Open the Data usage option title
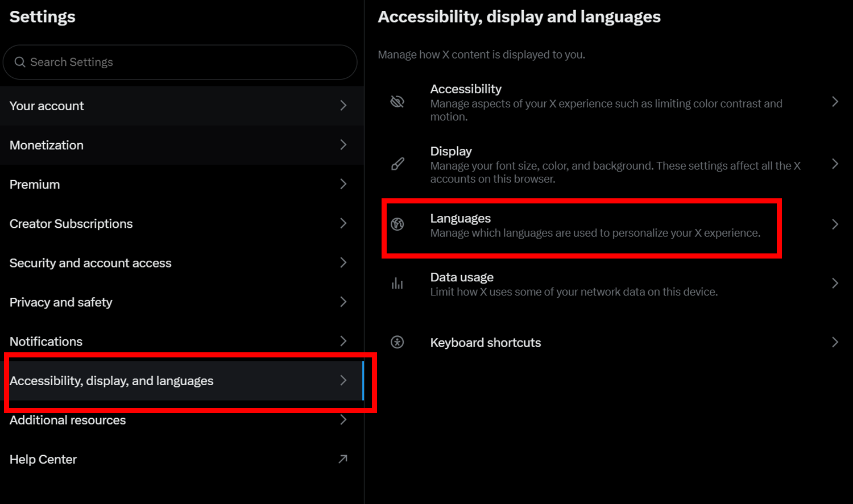 [x=462, y=277]
